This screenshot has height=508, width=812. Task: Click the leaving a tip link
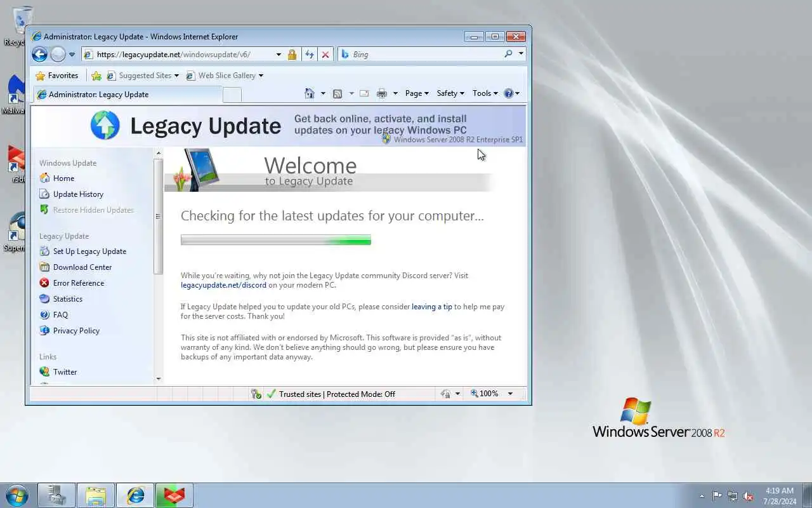(x=432, y=307)
